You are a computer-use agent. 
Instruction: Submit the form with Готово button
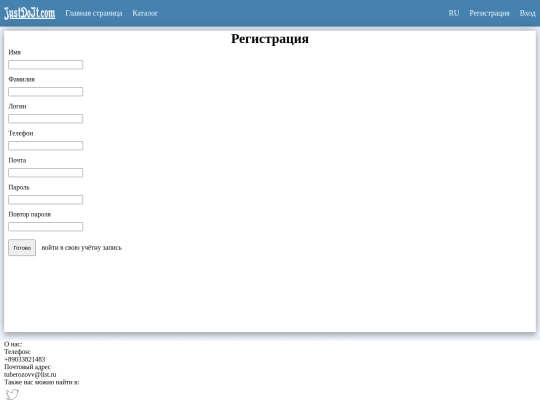click(22, 248)
